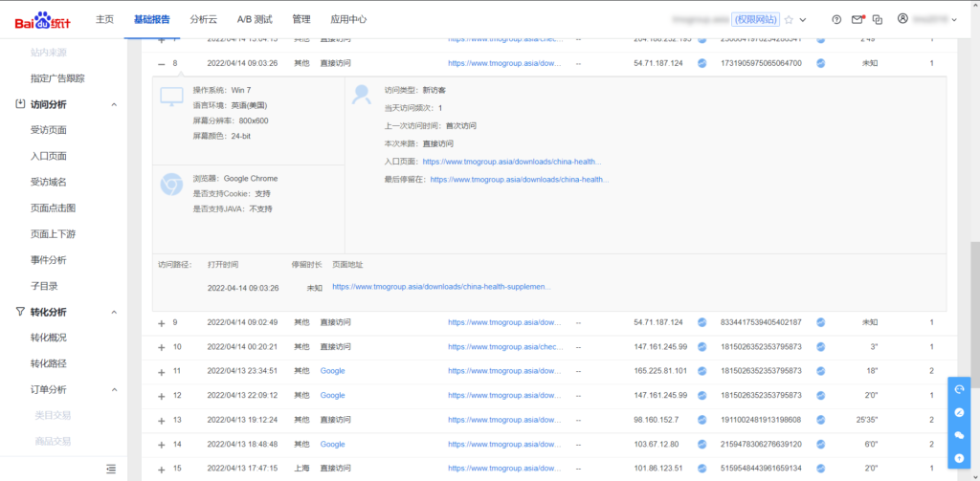Screen dimensions: 980x481
Task: Go to the 主页 tab
Action: 104,19
